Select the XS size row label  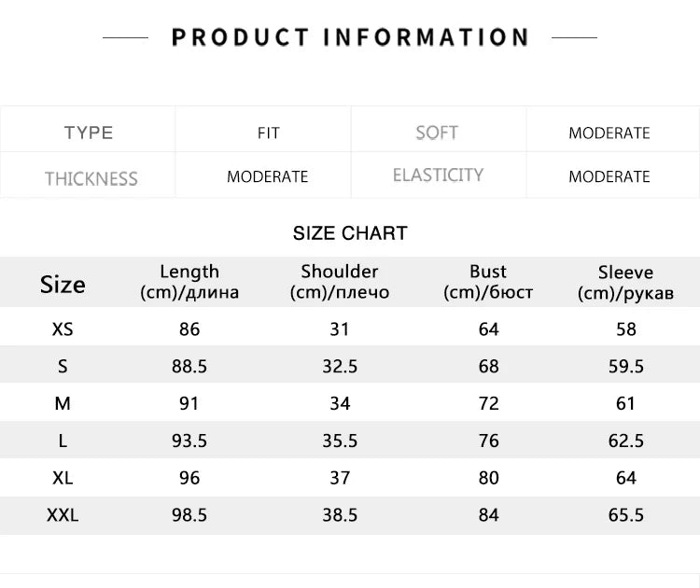(x=63, y=329)
